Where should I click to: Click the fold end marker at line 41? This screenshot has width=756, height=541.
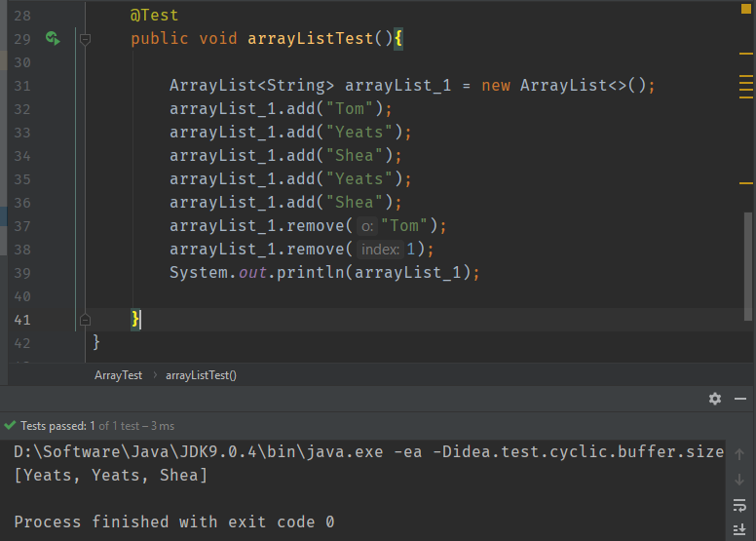coord(85,320)
